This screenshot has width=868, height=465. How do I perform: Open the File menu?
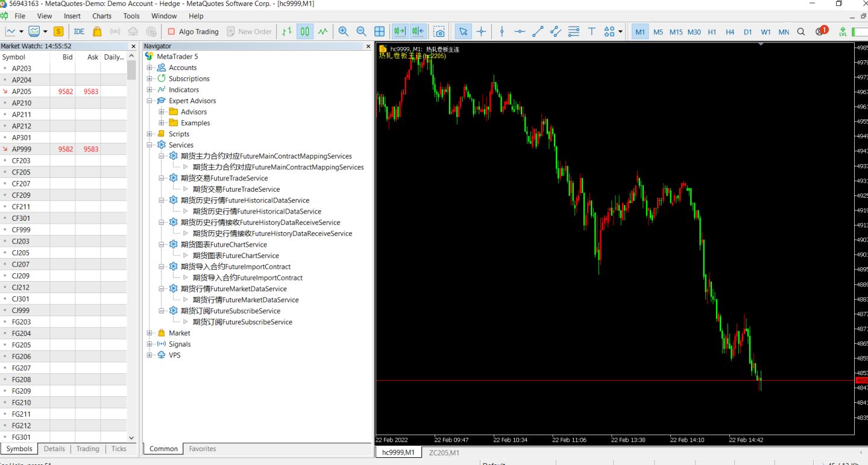(x=20, y=16)
